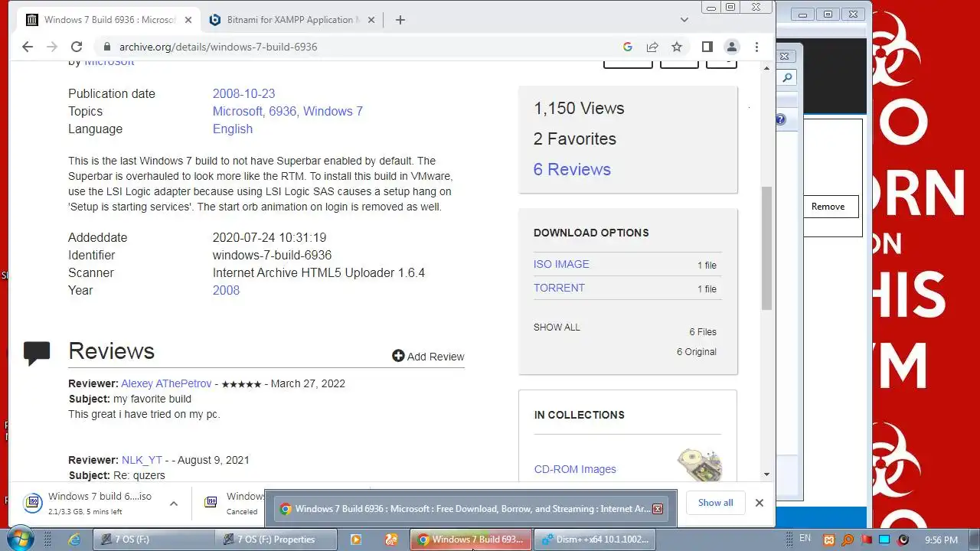Screen dimensions: 980x551
Task: Open the media player taskbar icon
Action: tap(355, 540)
